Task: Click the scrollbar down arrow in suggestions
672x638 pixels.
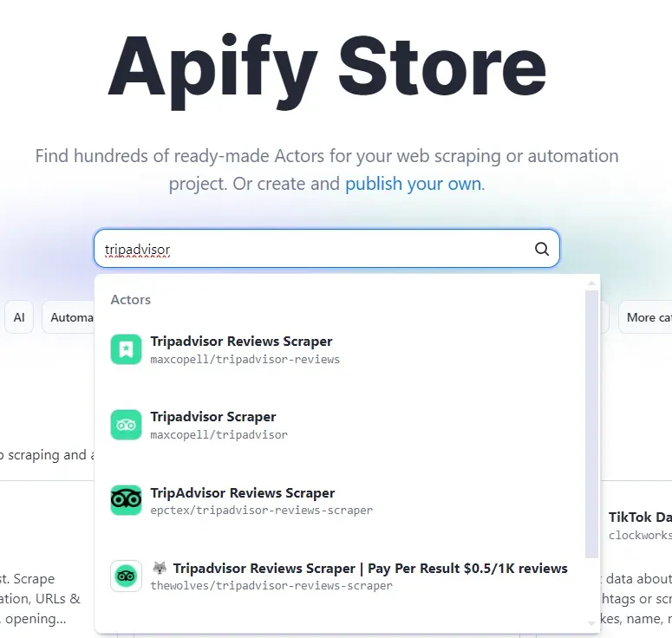Action: tap(592, 623)
